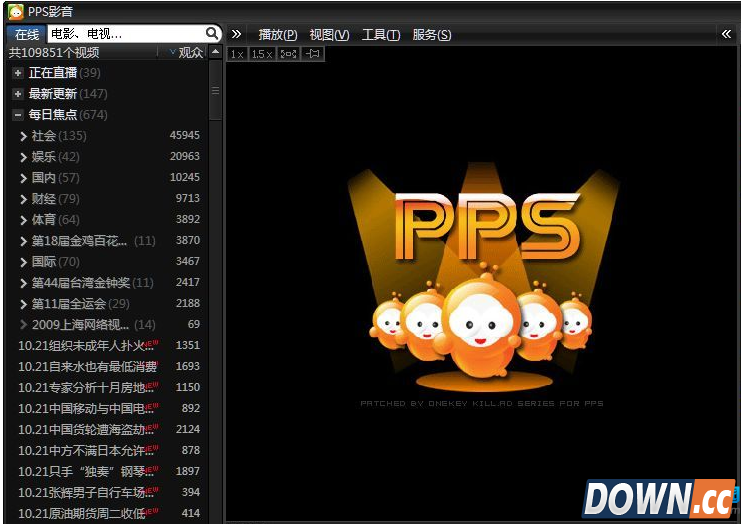
Task: Focus the 电影、电视 search field
Action: tap(127, 34)
